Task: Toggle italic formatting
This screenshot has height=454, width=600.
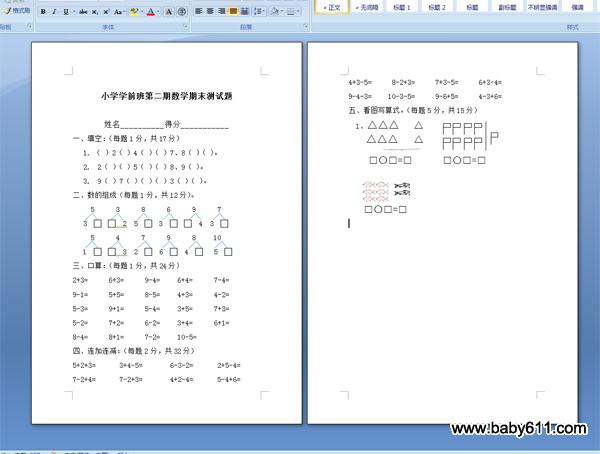Action: 54,12
